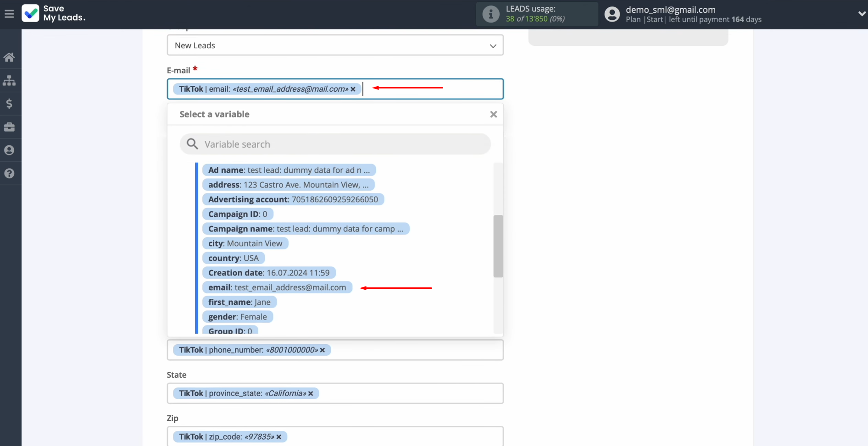
Task: Click the LEADS usage info icon
Action: pos(490,14)
